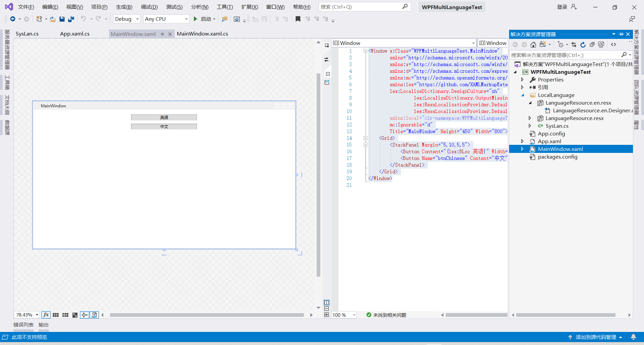The width and height of the screenshot is (644, 345).
Task: Collapse the Window element outline in XAML
Action: click(366, 51)
